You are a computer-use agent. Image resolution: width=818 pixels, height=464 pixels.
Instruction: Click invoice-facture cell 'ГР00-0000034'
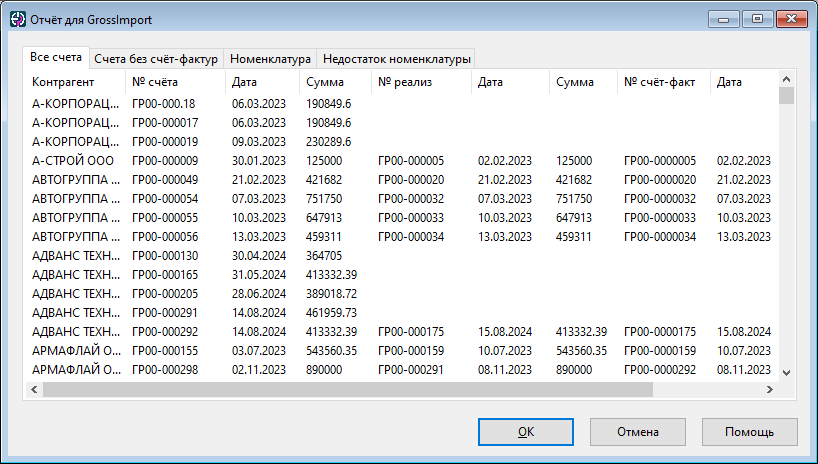point(660,237)
